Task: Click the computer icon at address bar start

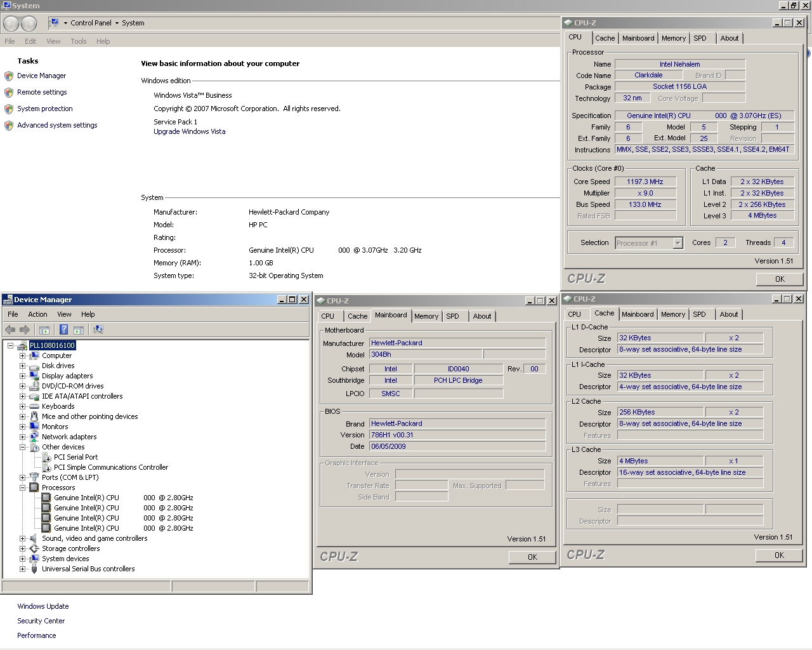Action: 55,23
